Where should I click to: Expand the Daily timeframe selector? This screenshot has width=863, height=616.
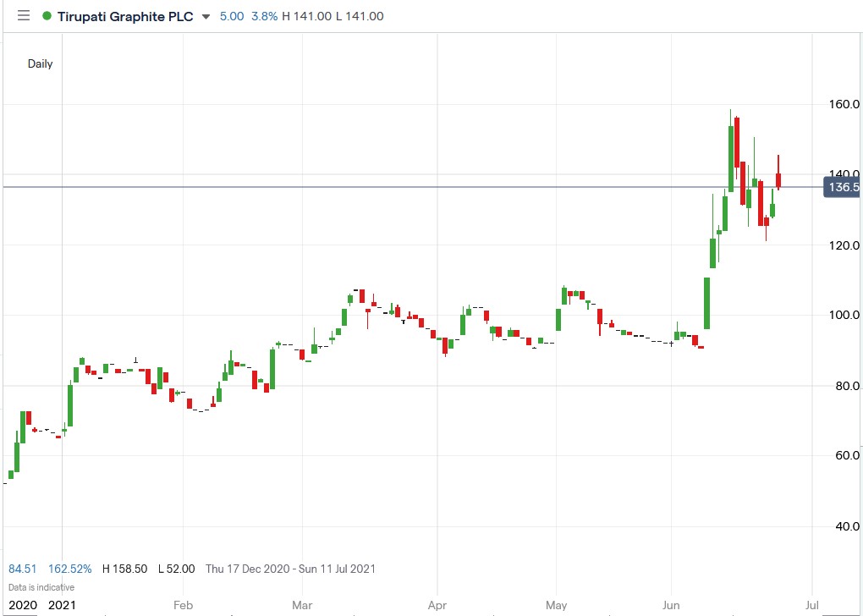tap(39, 63)
